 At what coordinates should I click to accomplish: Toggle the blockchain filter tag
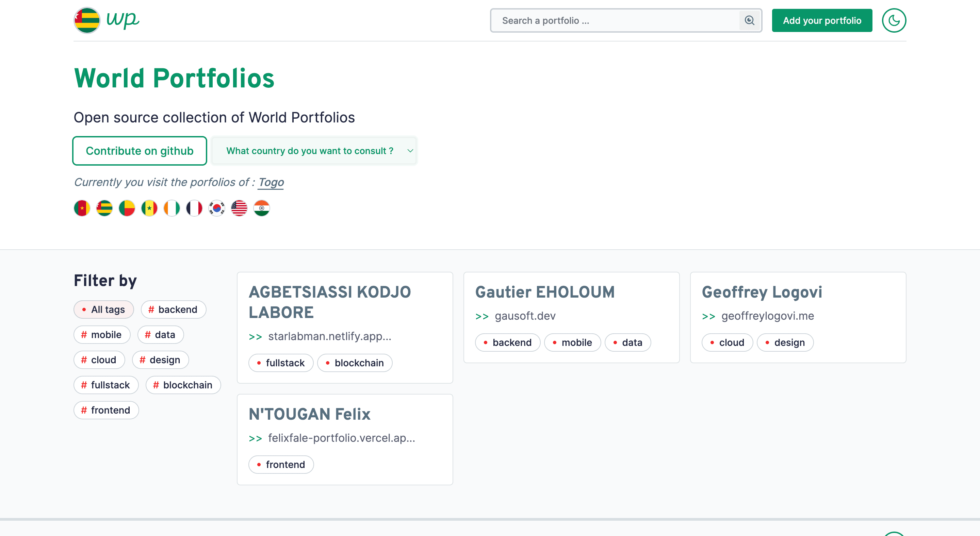183,385
